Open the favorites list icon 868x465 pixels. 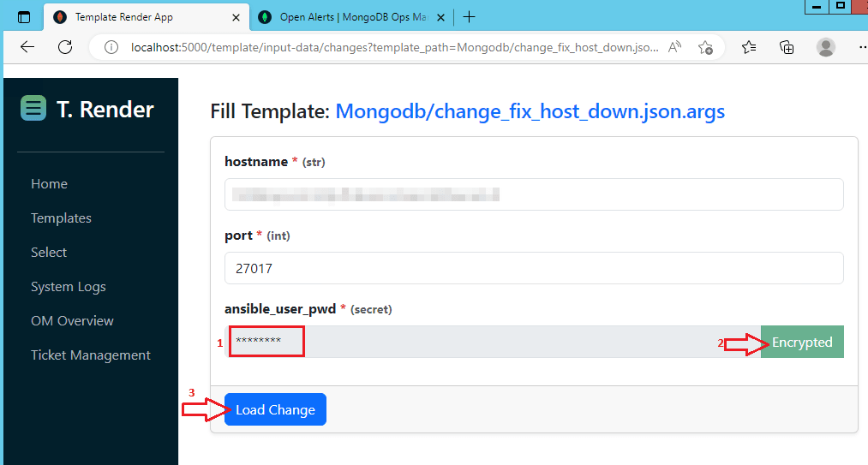click(749, 48)
